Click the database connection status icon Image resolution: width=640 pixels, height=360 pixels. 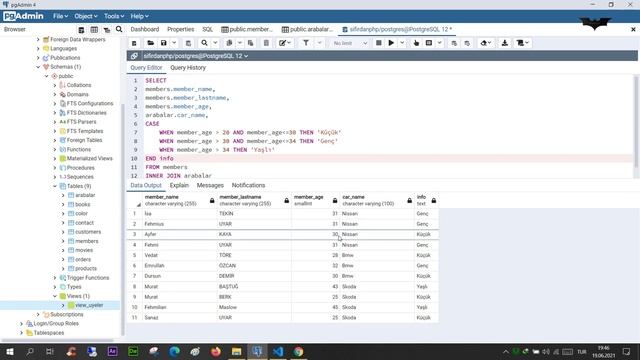coord(134,56)
